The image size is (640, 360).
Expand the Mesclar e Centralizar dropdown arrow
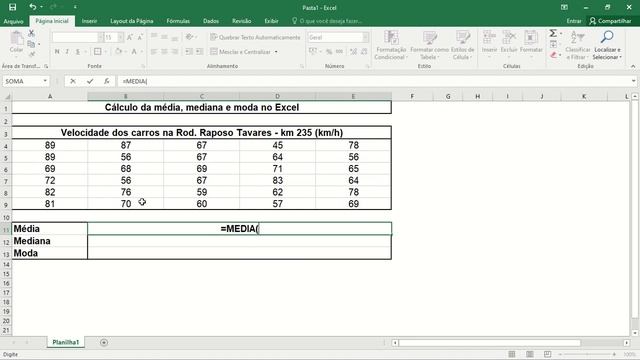pyautogui.click(x=276, y=52)
